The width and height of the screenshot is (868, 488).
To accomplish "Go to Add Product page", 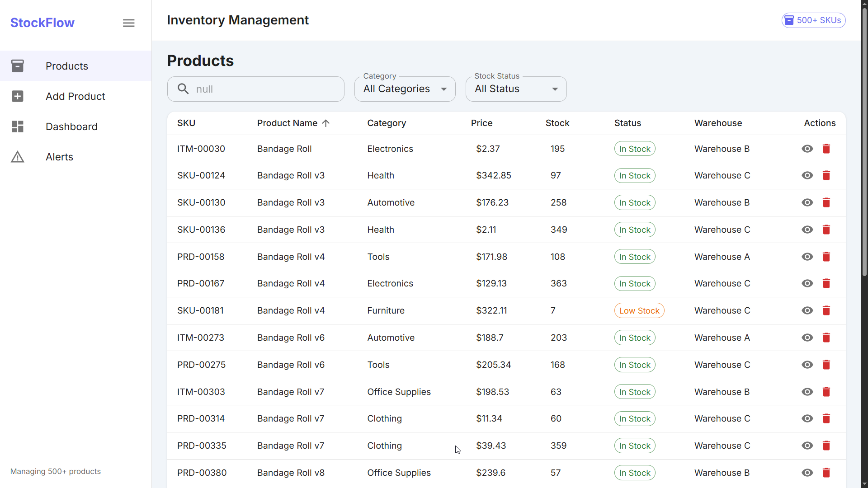I will [x=75, y=96].
